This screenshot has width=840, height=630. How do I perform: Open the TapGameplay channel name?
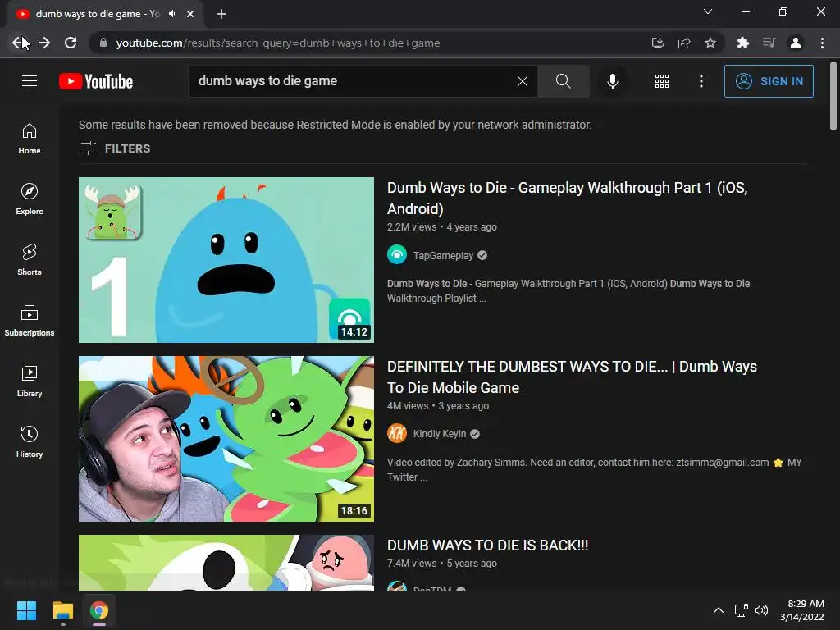[x=443, y=256]
